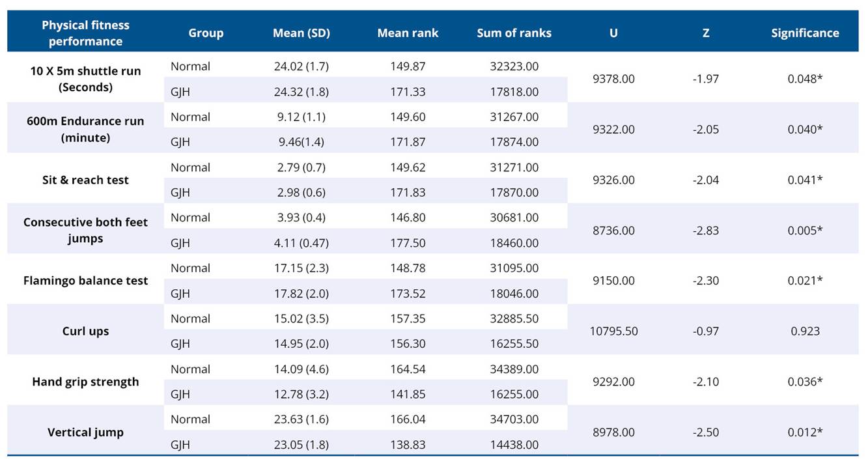
Task: Click the 'Physical fitness performance' column header
Action: (x=85, y=33)
